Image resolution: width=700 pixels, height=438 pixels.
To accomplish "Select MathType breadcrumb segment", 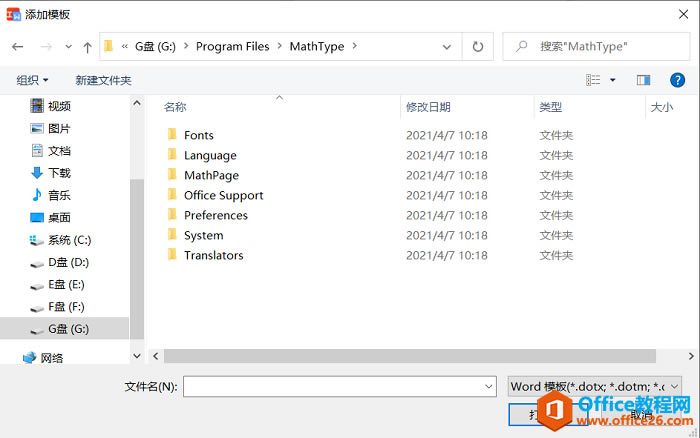I will coord(317,46).
